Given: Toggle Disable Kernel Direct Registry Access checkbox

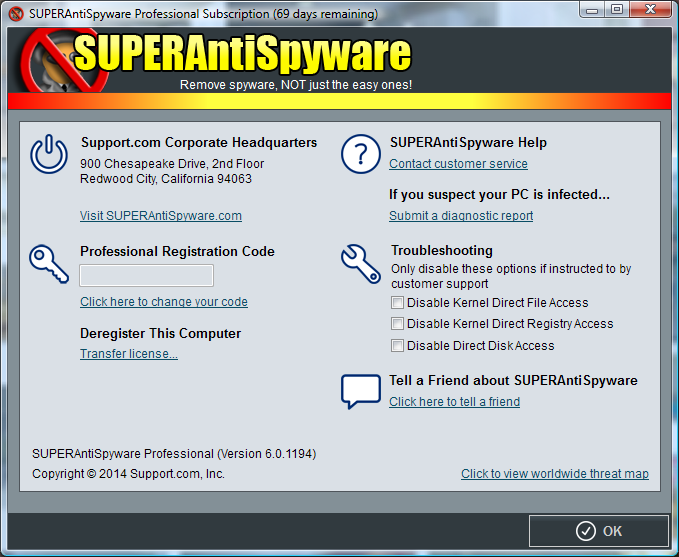Looking at the screenshot, I should pyautogui.click(x=397, y=324).
